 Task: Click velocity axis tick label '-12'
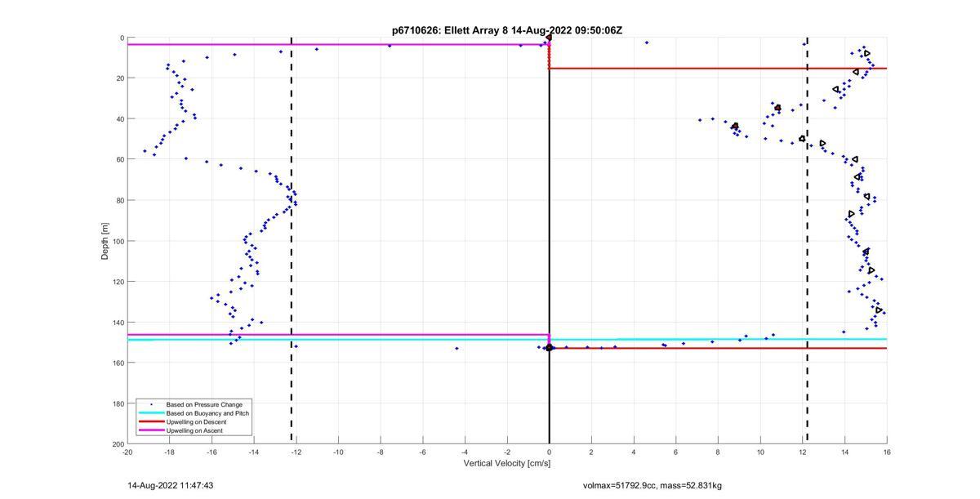coord(296,452)
